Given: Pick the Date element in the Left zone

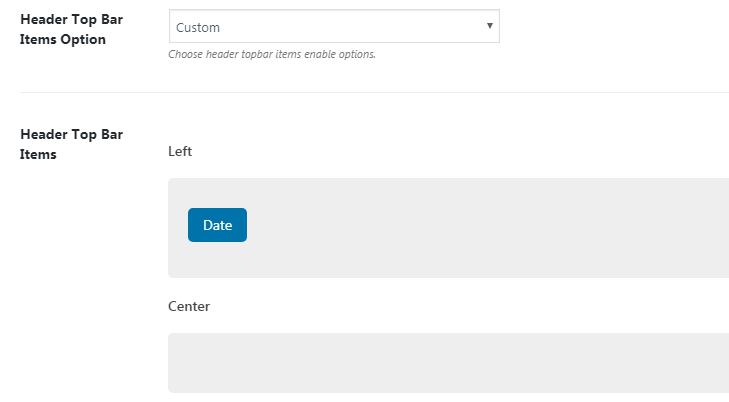Looking at the screenshot, I should tap(217, 225).
